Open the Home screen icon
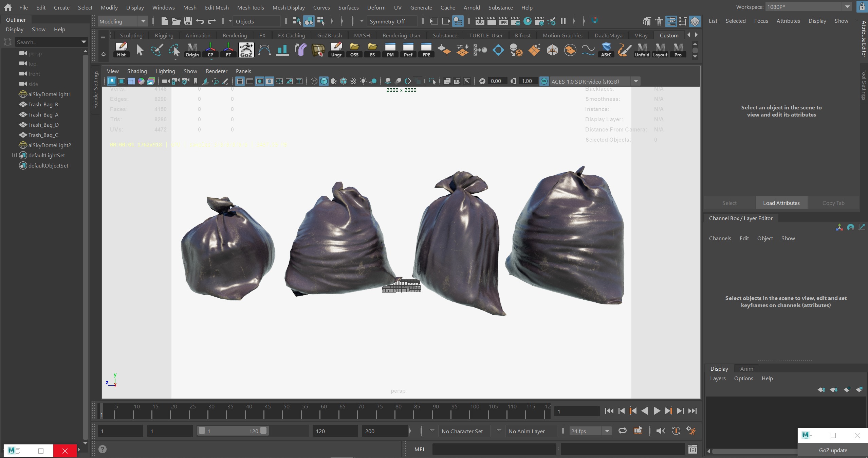 [x=7, y=7]
